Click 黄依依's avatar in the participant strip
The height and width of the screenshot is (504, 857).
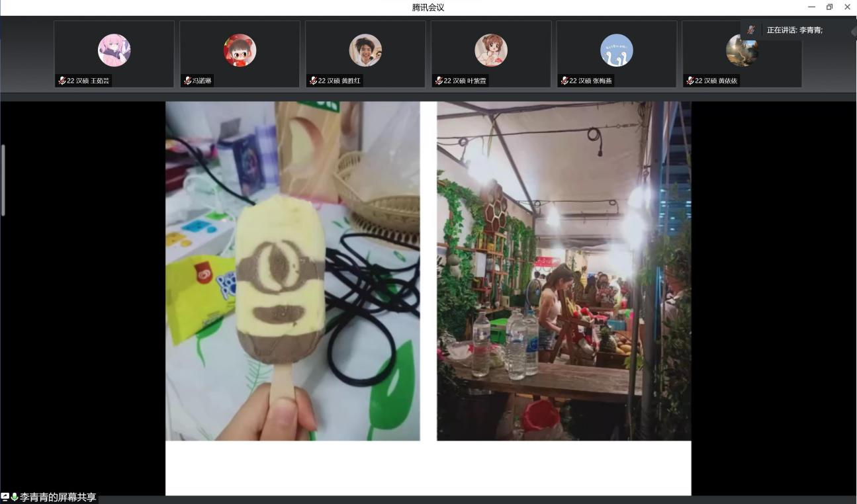pos(741,50)
